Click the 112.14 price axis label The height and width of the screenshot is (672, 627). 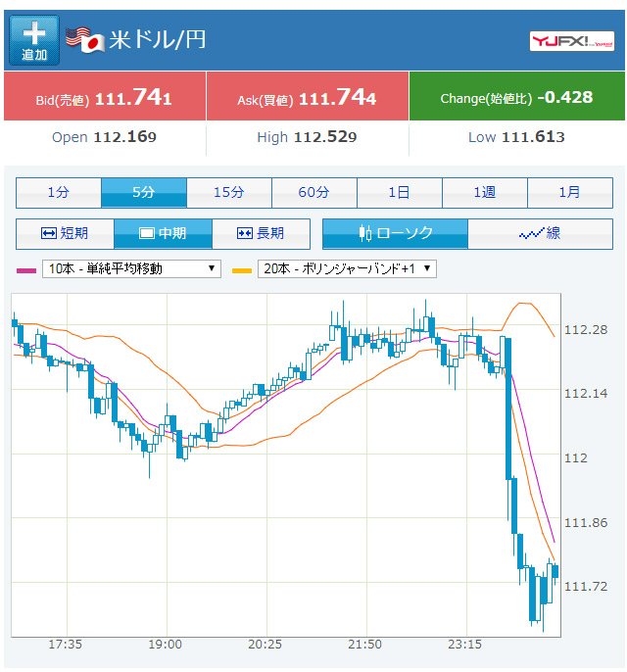[x=586, y=394]
